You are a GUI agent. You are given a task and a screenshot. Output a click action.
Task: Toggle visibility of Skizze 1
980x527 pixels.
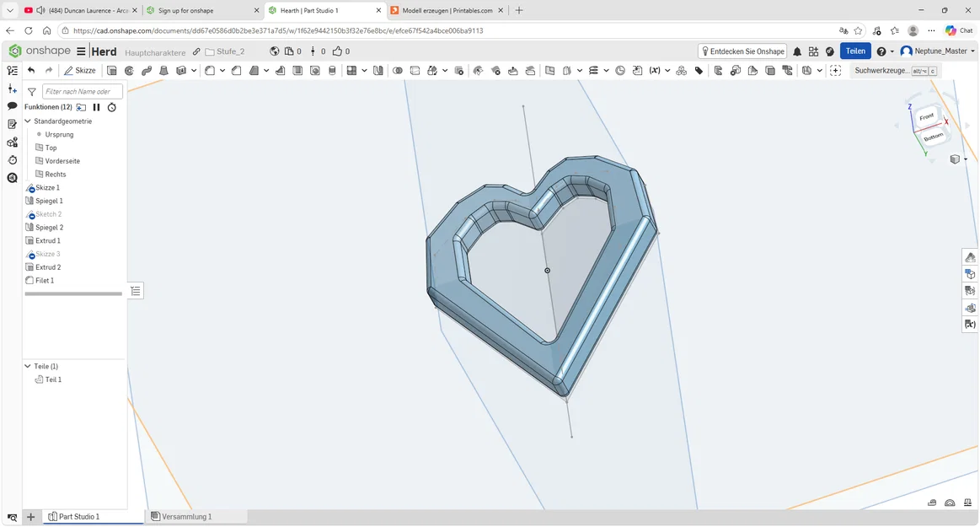pyautogui.click(x=30, y=188)
